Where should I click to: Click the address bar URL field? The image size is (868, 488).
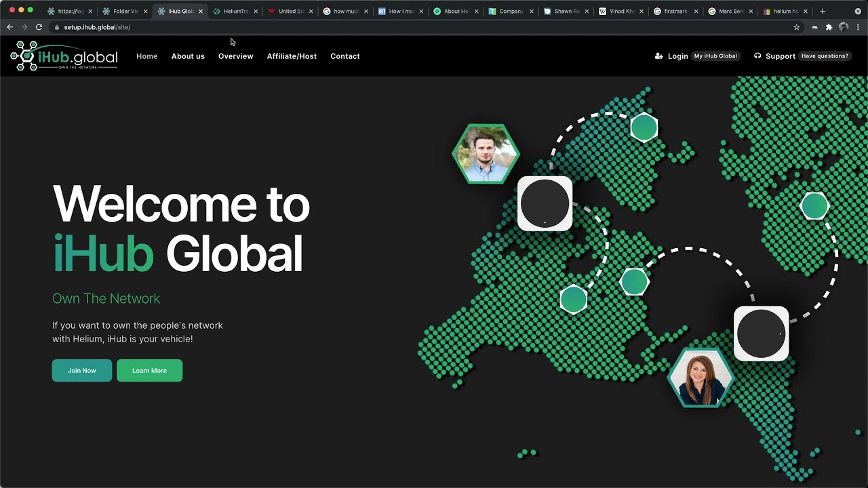pos(420,27)
